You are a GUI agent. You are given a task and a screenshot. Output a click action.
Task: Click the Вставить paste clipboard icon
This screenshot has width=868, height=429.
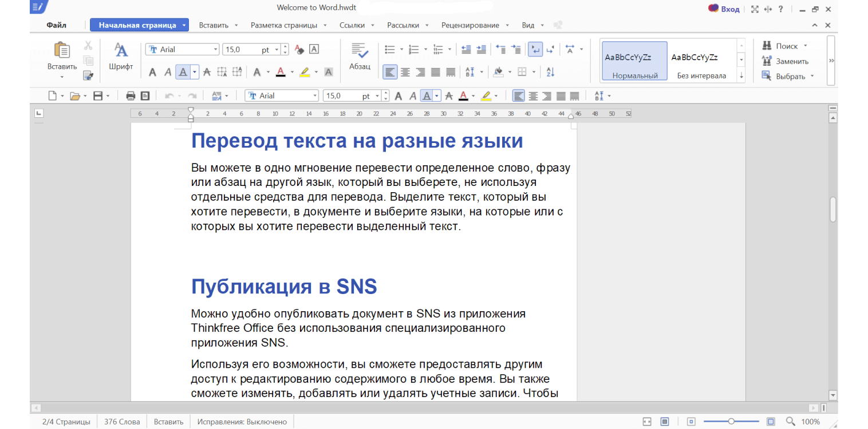coord(62,51)
